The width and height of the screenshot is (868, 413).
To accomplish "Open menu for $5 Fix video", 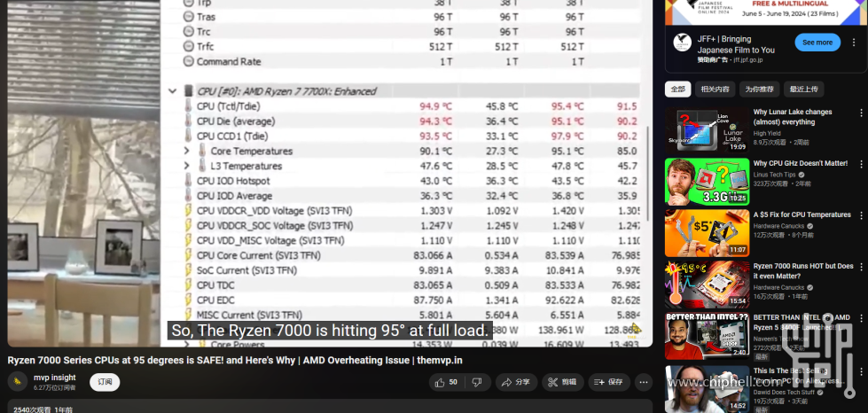I will tap(861, 216).
